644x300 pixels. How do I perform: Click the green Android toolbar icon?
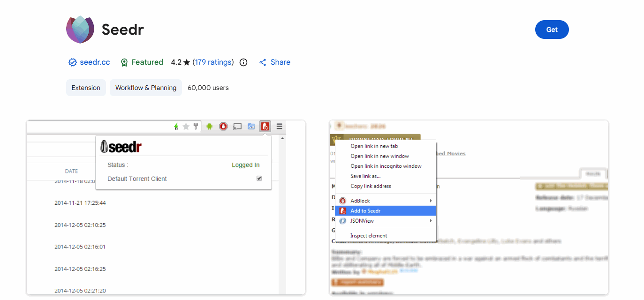click(210, 126)
